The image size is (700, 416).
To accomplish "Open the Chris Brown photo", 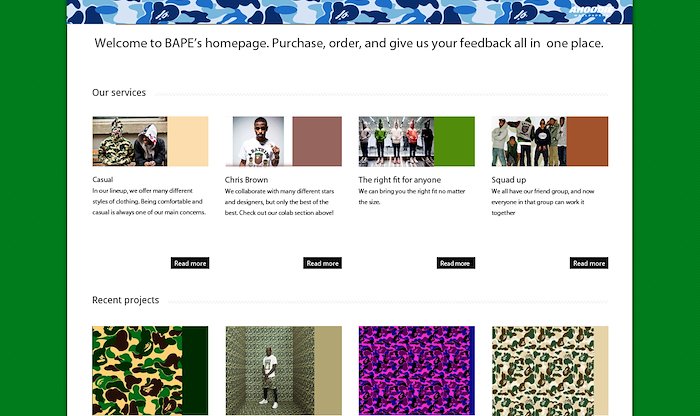I will pos(258,141).
